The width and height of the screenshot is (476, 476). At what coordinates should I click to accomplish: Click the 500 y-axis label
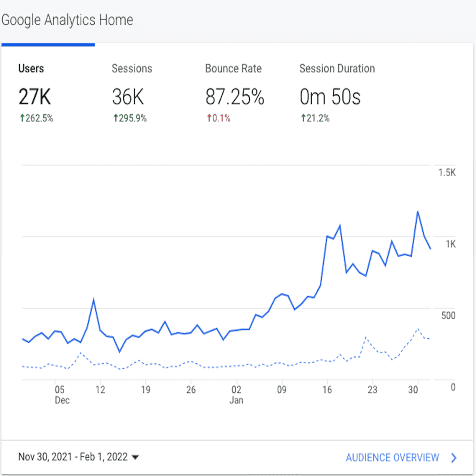coord(449,315)
